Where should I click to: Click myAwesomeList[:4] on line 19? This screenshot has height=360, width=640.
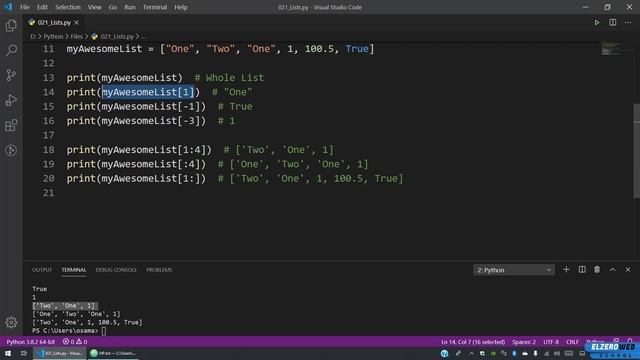(x=151, y=164)
